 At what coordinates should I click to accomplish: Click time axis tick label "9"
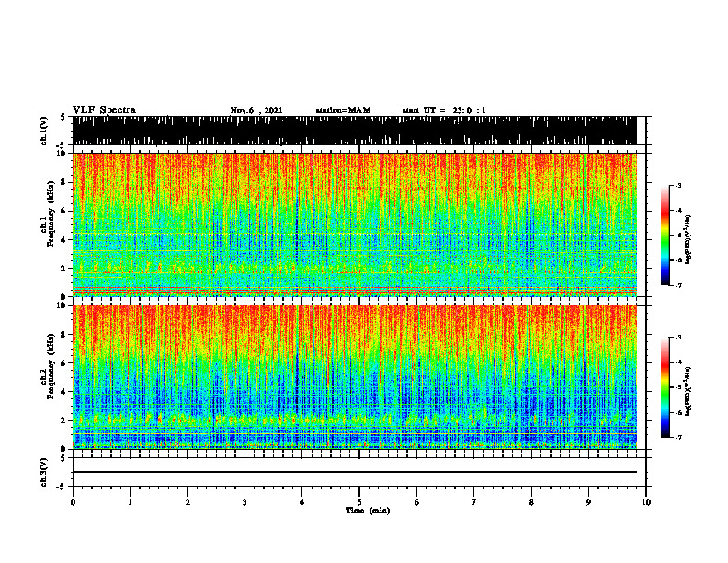588,502
